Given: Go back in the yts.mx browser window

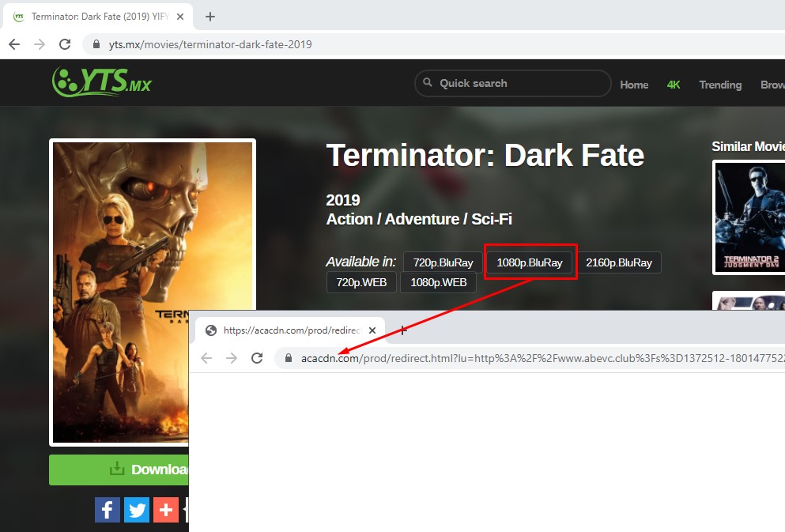Looking at the screenshot, I should [14, 44].
